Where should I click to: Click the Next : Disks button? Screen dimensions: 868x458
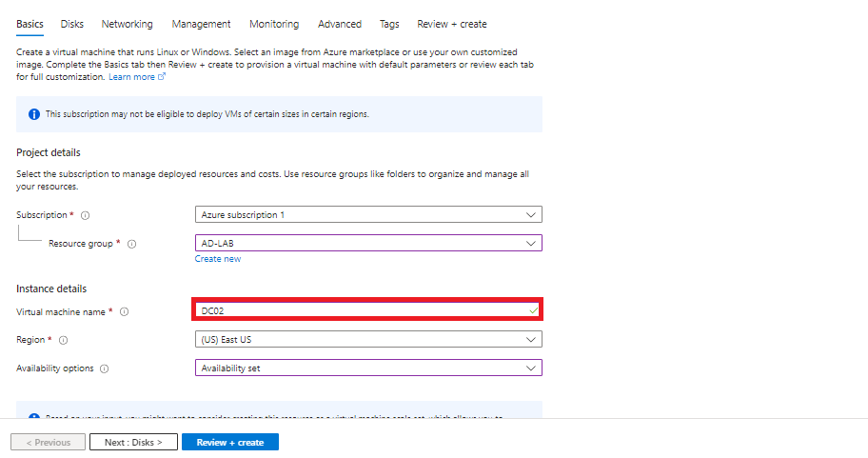tap(133, 442)
